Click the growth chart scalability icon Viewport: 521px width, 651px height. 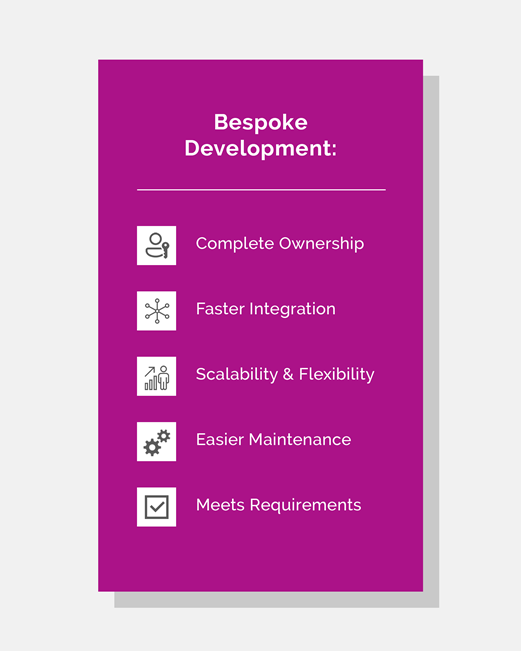(x=157, y=376)
